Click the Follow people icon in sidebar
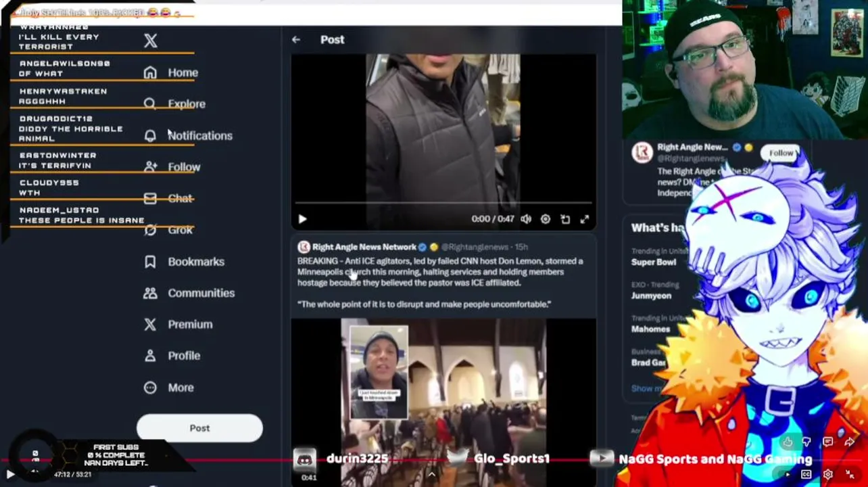Image resolution: width=868 pixels, height=487 pixels. click(150, 166)
